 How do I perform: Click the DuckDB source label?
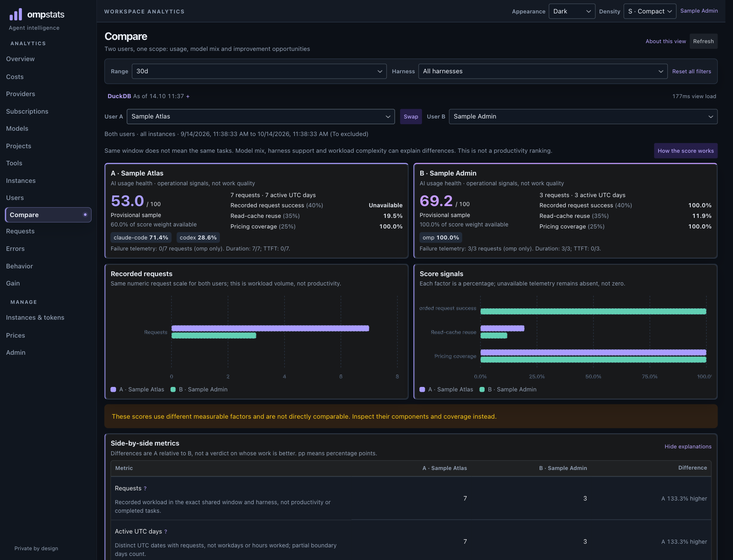tap(119, 97)
